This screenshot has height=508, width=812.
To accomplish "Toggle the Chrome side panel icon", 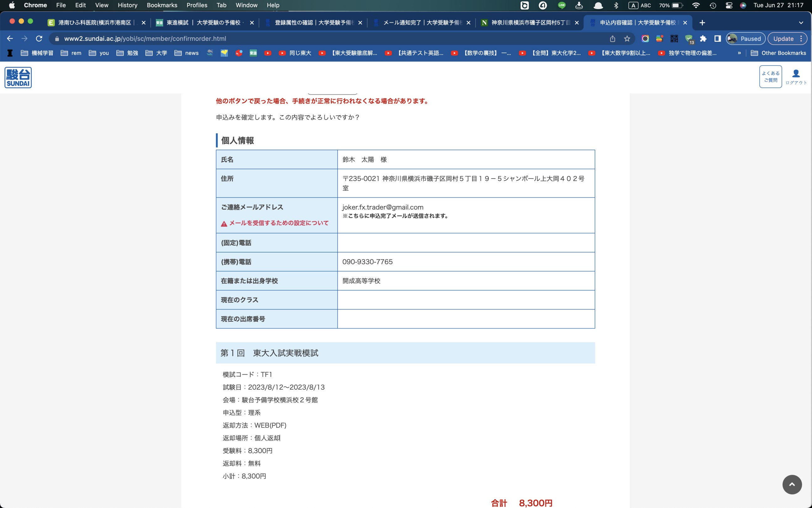I will coord(717,39).
